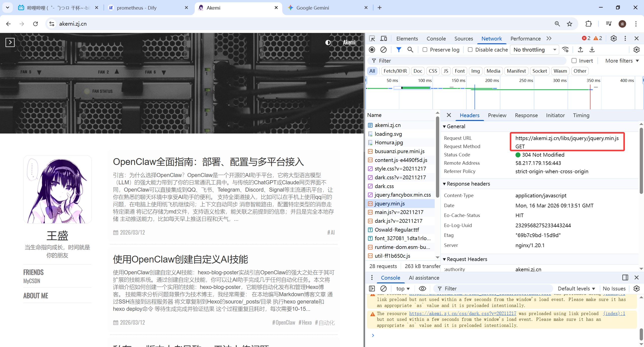Click the clear network log icon
644x347 pixels.
pos(383,50)
